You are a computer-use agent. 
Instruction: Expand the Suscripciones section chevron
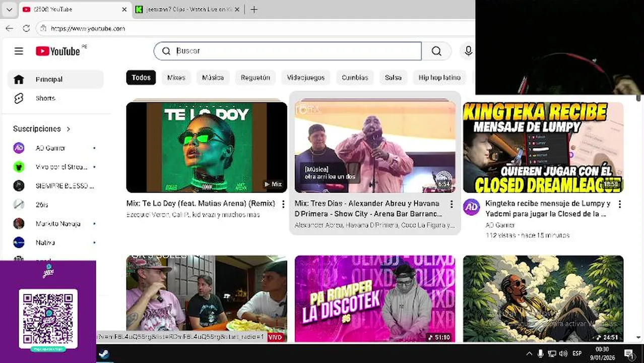[x=69, y=129]
